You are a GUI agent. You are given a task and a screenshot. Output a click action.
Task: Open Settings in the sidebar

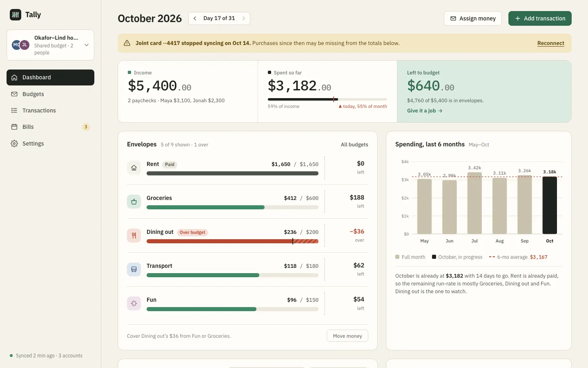[x=50, y=144]
